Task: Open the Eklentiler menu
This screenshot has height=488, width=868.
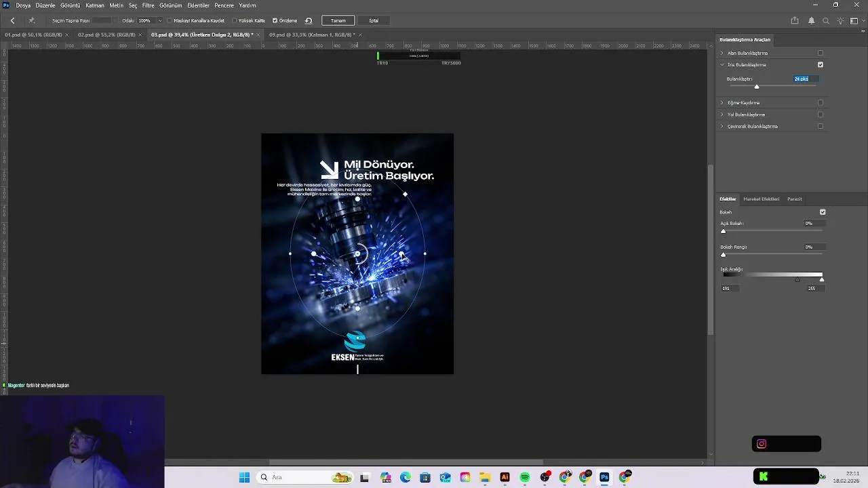Action: pos(198,5)
